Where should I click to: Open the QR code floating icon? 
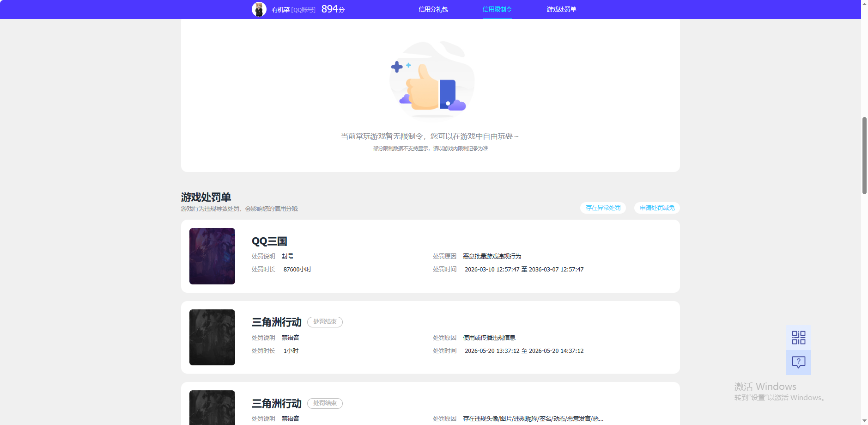798,338
